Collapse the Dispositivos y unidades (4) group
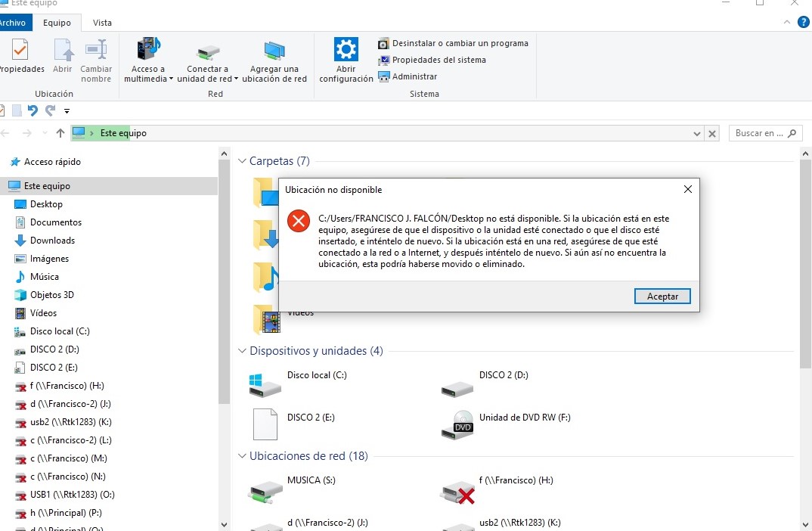The width and height of the screenshot is (812, 531). 242,351
